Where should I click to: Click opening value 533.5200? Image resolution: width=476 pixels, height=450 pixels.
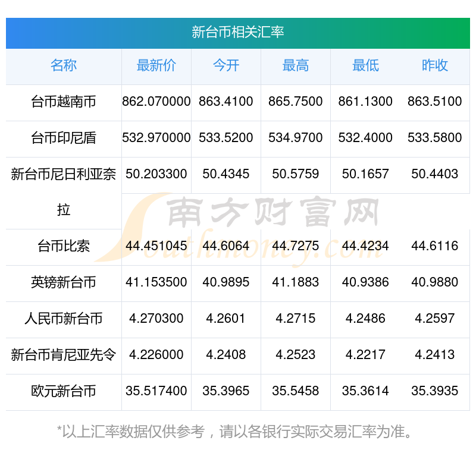(226, 138)
